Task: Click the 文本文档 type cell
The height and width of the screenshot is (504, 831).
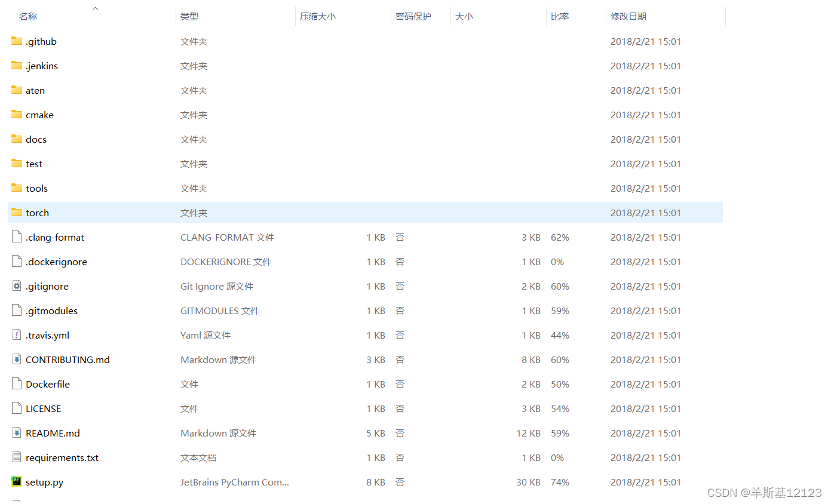Action: coord(198,457)
